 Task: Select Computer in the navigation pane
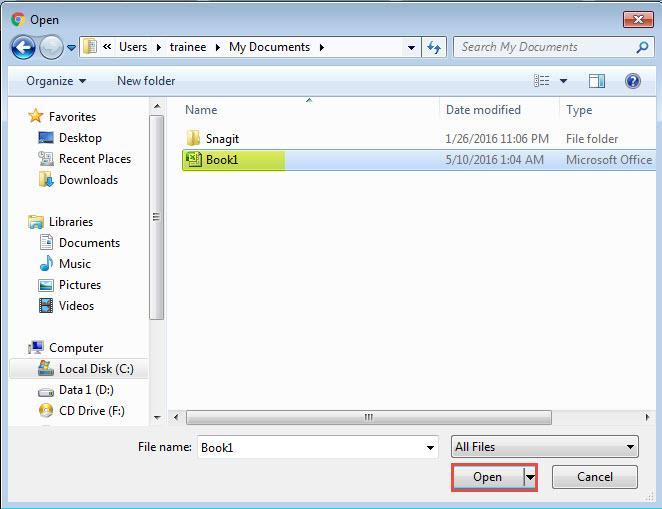click(76, 348)
